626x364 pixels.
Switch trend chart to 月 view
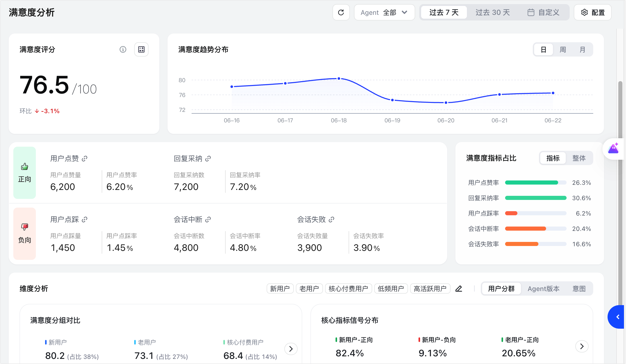click(x=582, y=50)
